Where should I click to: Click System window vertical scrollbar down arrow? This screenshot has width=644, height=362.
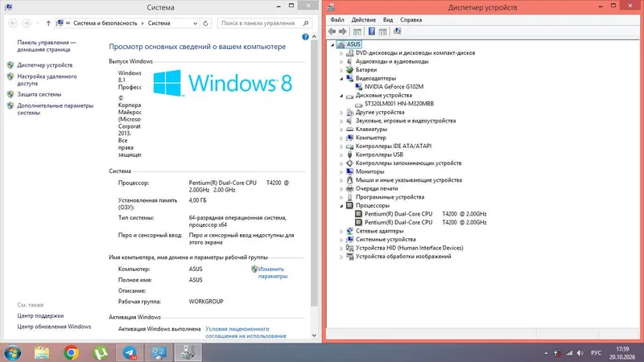point(314,335)
